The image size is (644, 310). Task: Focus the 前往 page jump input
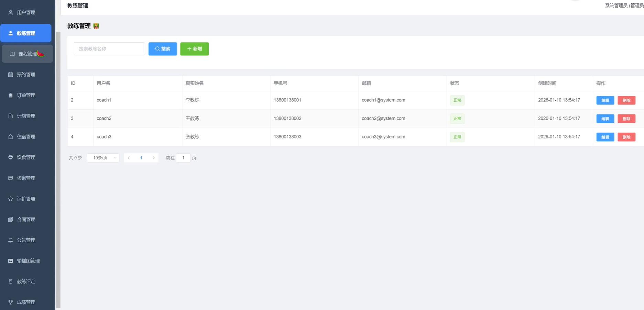pyautogui.click(x=183, y=158)
